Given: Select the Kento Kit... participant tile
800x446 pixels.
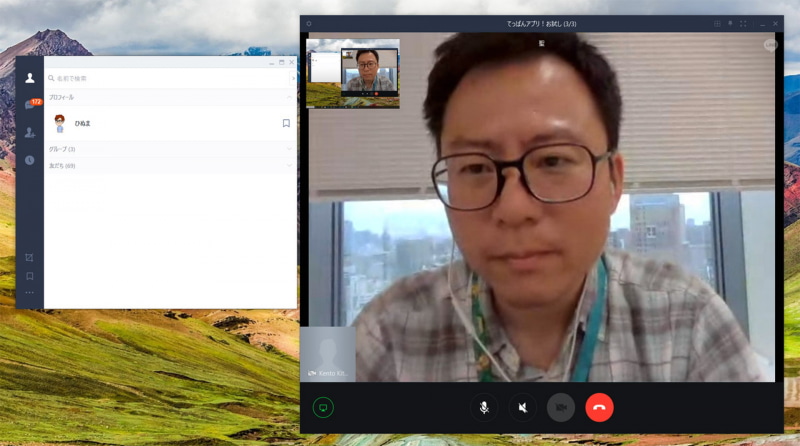Looking at the screenshot, I should tap(328, 354).
